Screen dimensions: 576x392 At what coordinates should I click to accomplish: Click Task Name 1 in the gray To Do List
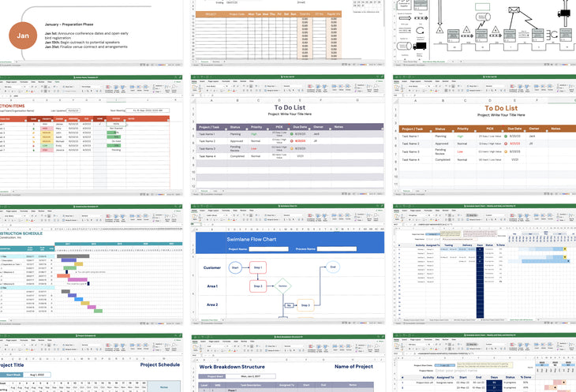pyautogui.click(x=208, y=135)
